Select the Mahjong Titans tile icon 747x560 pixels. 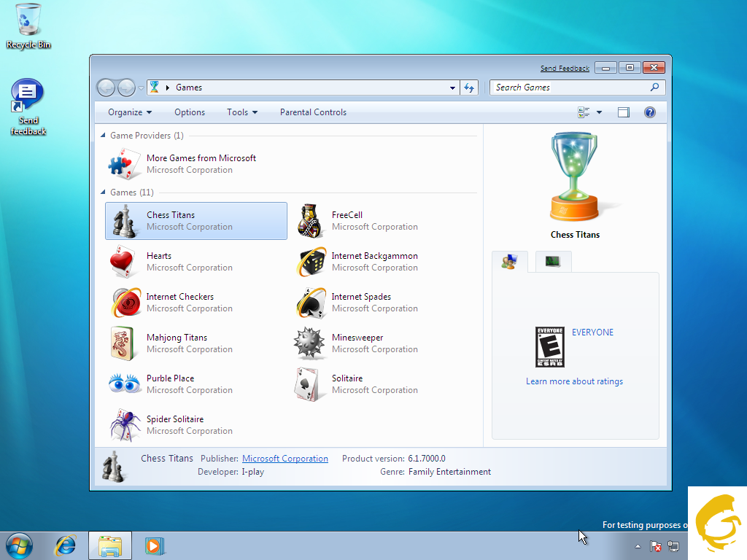click(122, 343)
